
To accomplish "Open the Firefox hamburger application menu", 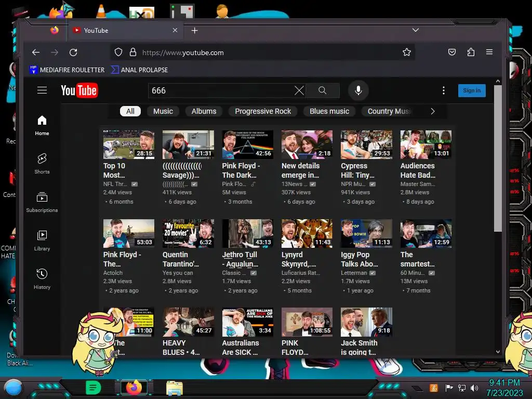I will [x=489, y=52].
